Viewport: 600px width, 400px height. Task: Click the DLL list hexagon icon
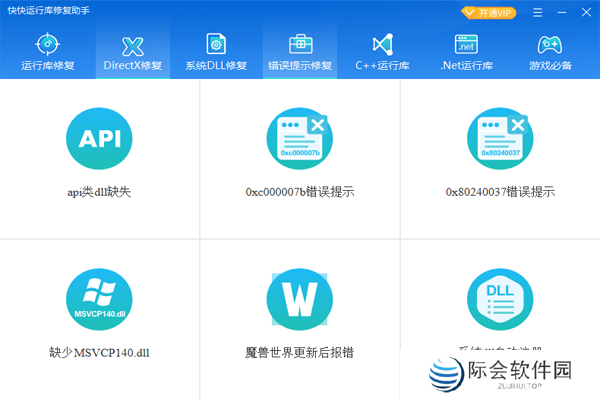(x=500, y=299)
